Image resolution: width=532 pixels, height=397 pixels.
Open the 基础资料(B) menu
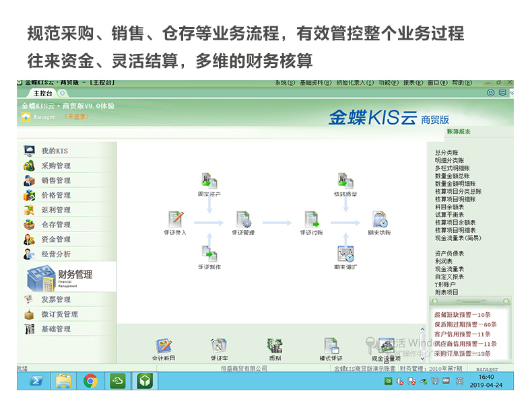click(316, 83)
